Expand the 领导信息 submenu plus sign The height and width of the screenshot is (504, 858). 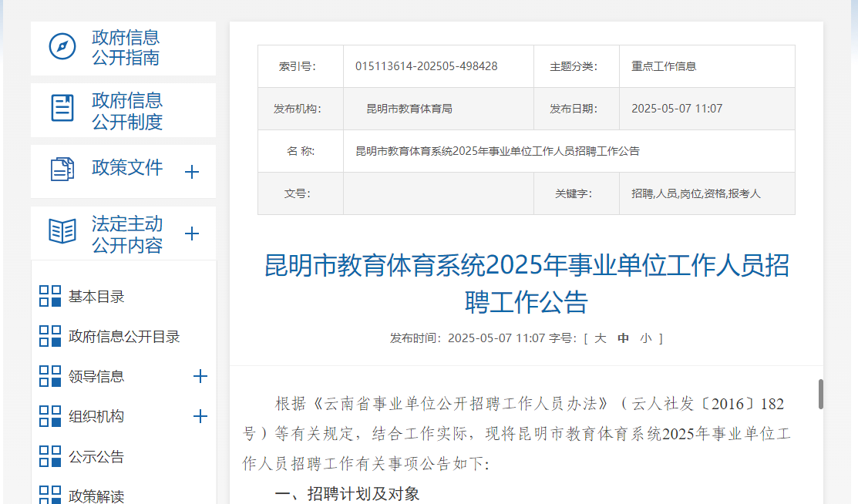[200, 376]
